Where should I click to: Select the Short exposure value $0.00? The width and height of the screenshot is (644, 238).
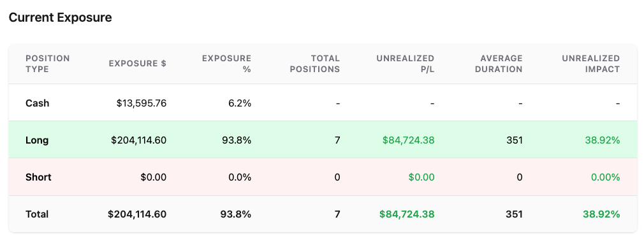(x=153, y=177)
